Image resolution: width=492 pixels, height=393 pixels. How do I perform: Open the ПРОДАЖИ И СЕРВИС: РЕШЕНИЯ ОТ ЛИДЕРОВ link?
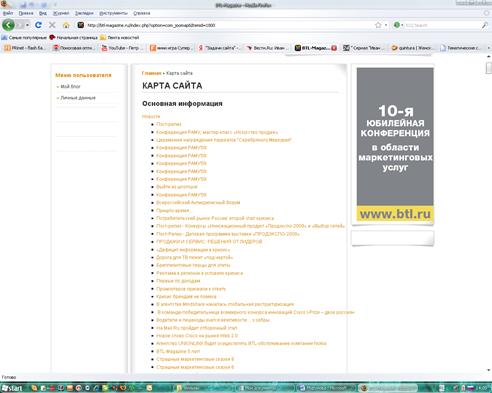209,242
